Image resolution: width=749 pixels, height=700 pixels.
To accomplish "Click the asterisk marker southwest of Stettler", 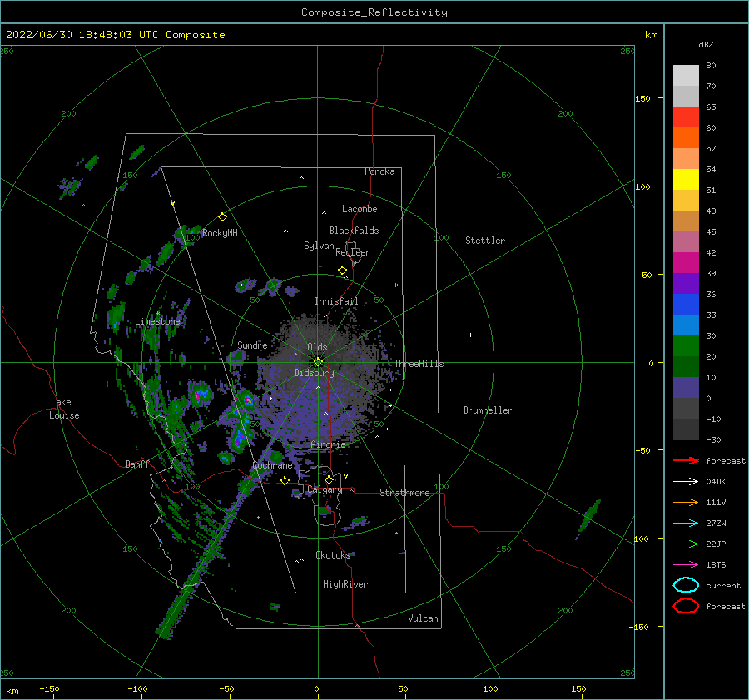I will [395, 285].
